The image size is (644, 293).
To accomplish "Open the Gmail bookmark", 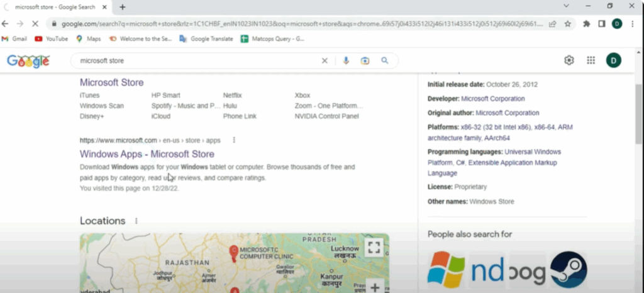I will (x=14, y=39).
